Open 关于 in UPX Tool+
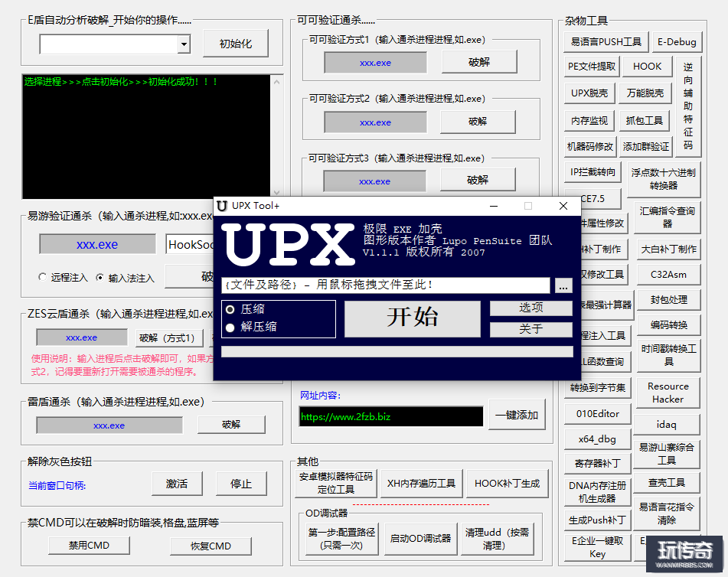Viewport: 728px width, 577px height. (530, 330)
